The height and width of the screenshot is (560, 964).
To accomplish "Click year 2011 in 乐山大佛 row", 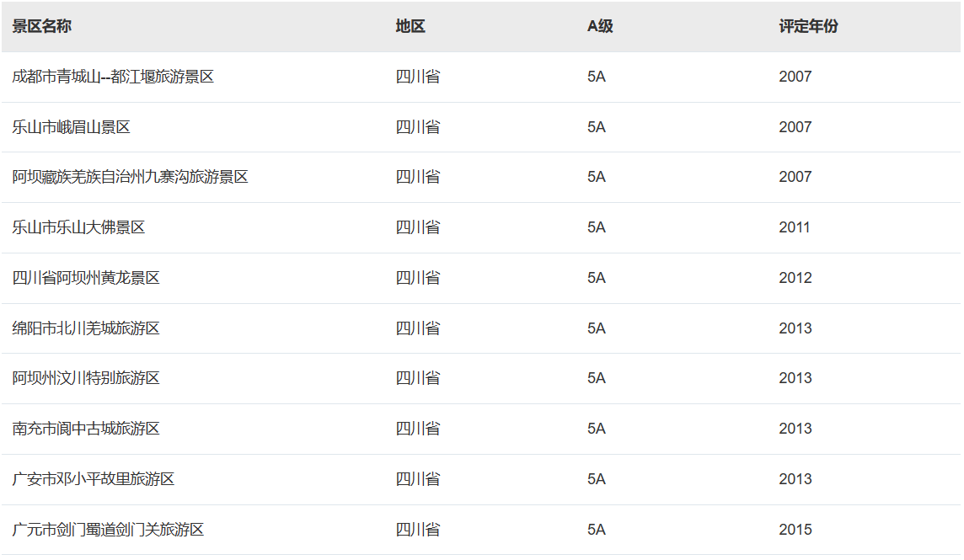I will [795, 227].
